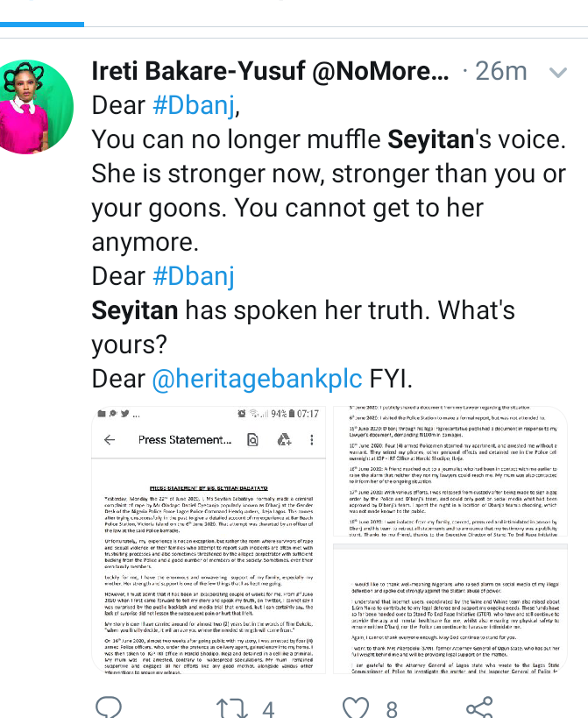Tap the share icon
588x718 pixels.
click(479, 707)
